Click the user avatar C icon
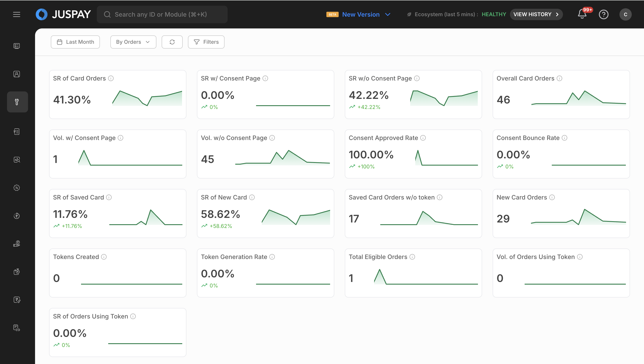The height and width of the screenshot is (364, 644). tap(625, 14)
